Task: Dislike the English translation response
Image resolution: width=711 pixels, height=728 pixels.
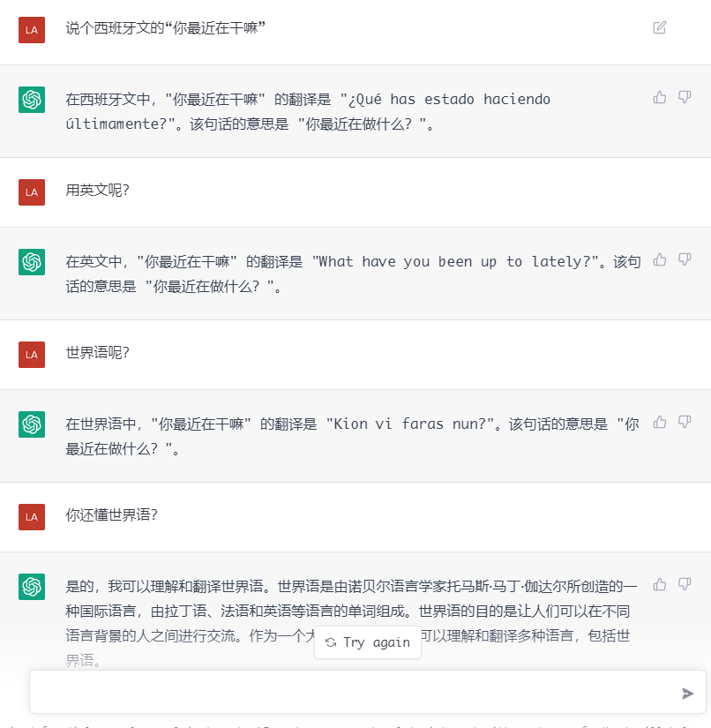Action: [x=685, y=259]
